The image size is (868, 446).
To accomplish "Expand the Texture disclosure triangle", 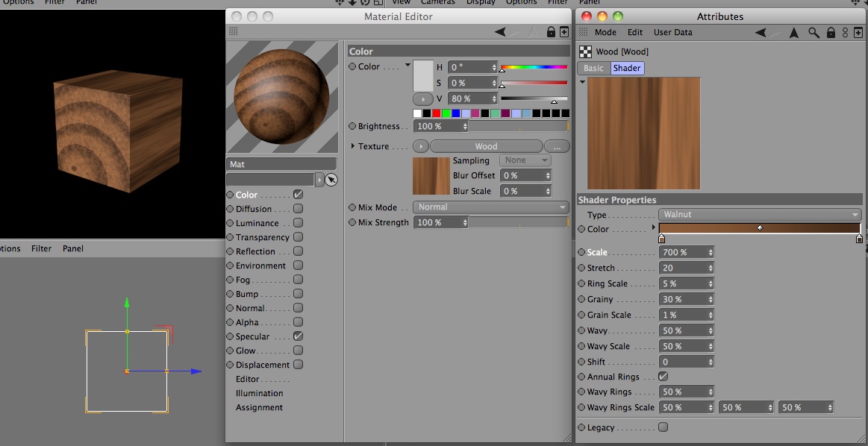I will 353,146.
